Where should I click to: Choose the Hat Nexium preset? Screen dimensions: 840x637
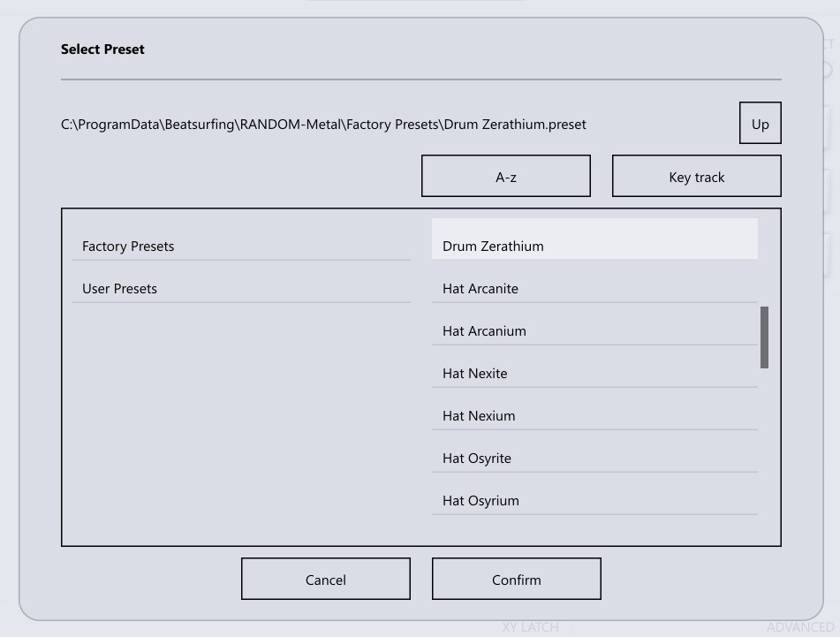479,416
